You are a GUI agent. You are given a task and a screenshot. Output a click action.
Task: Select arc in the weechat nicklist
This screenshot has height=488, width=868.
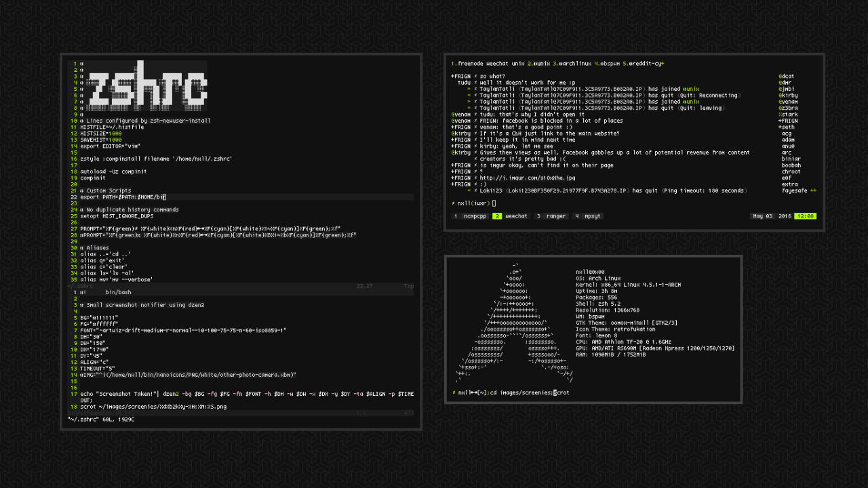tap(787, 152)
